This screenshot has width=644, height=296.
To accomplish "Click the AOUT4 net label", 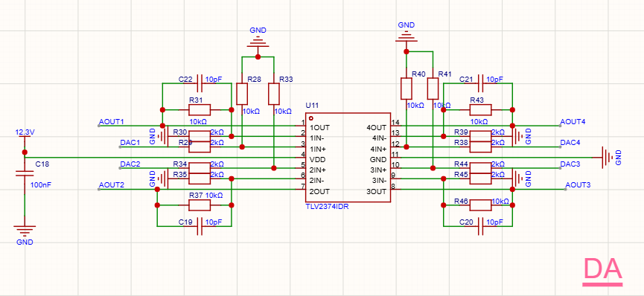I will (573, 122).
